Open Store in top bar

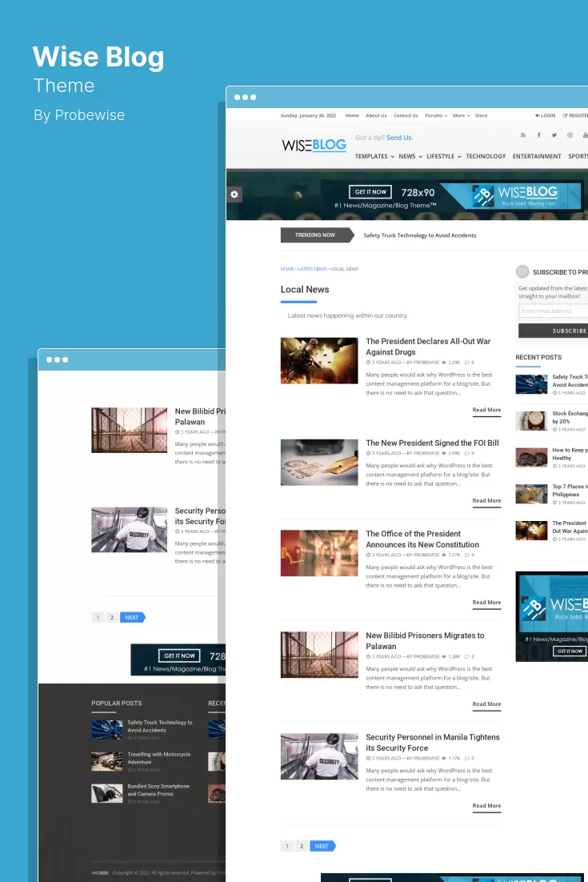(481, 115)
